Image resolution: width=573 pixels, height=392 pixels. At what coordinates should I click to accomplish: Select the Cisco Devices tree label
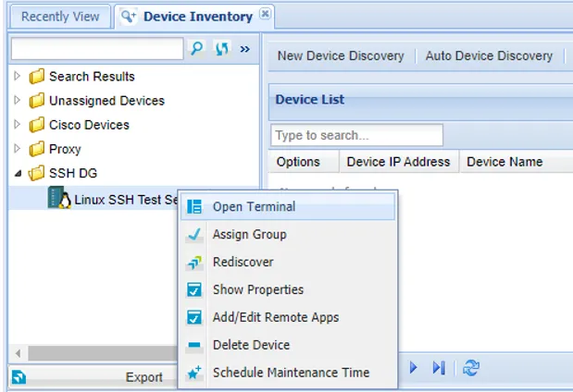coord(89,125)
